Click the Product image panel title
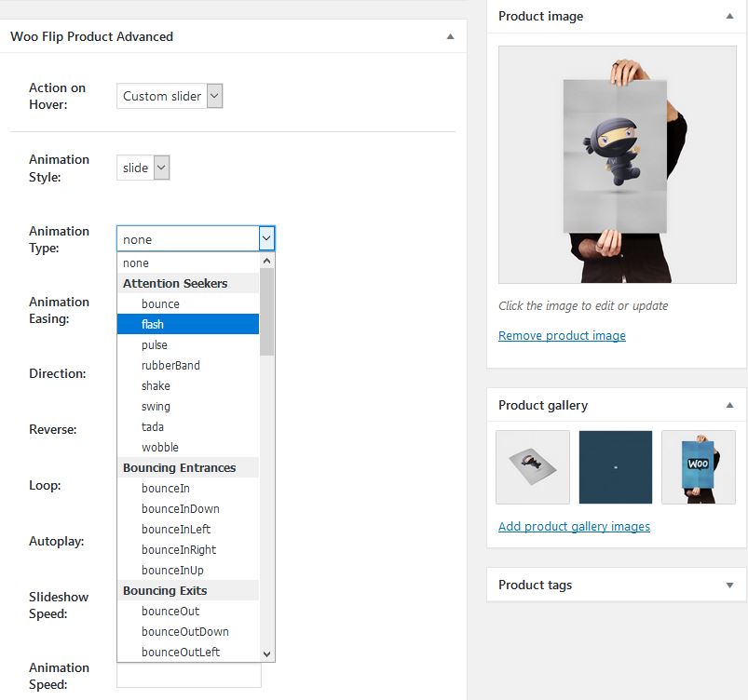 click(x=540, y=16)
